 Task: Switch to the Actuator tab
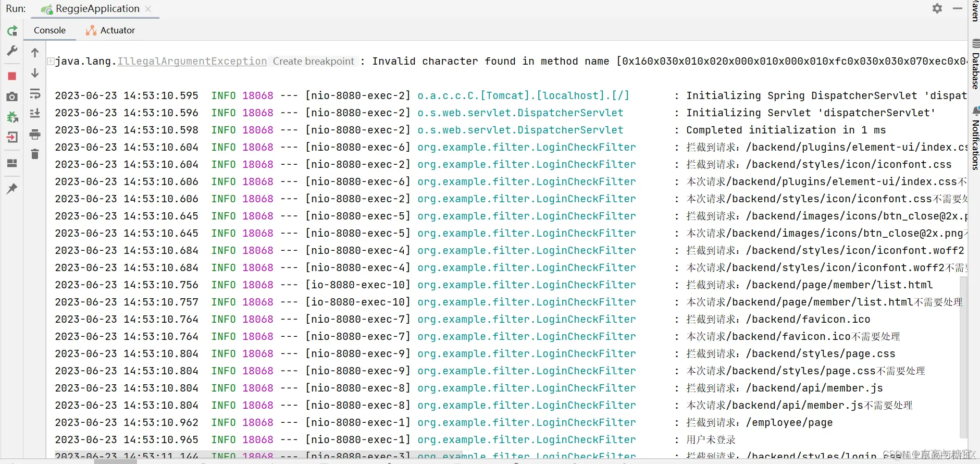pyautogui.click(x=110, y=30)
